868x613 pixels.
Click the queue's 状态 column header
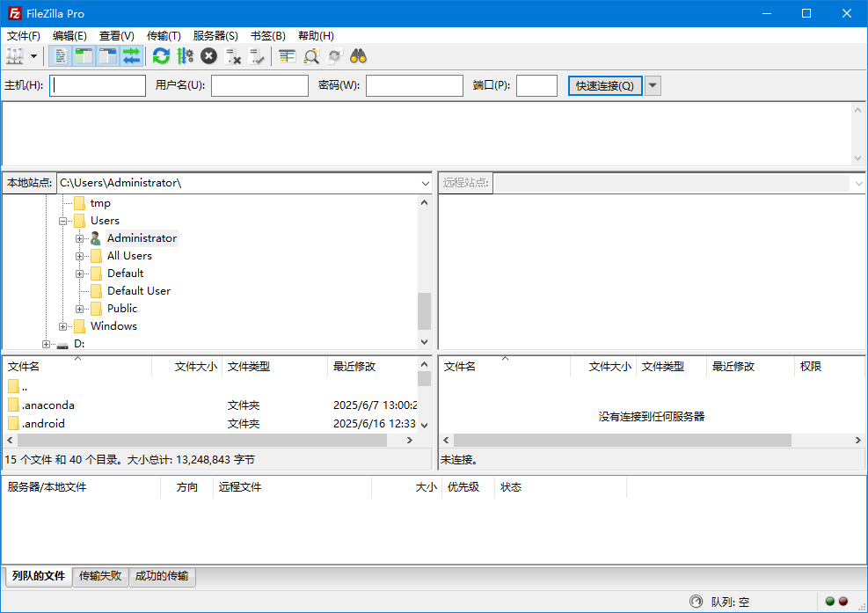click(560, 487)
